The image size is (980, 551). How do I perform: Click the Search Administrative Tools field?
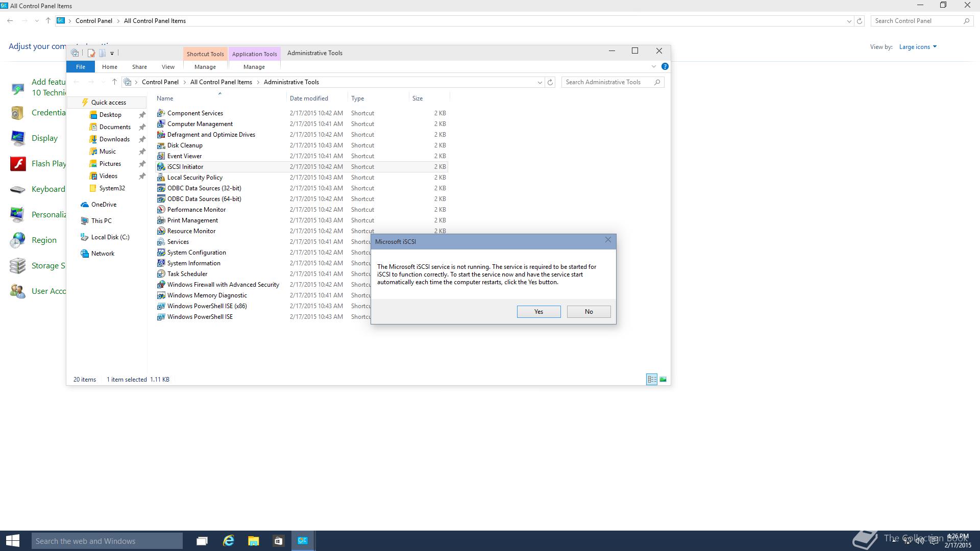pyautogui.click(x=612, y=82)
